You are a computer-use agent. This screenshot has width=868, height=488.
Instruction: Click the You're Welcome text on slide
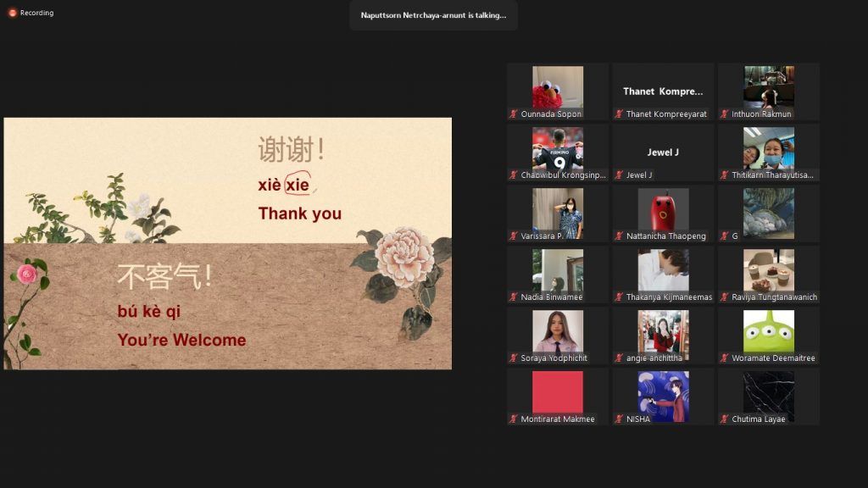pyautogui.click(x=181, y=341)
